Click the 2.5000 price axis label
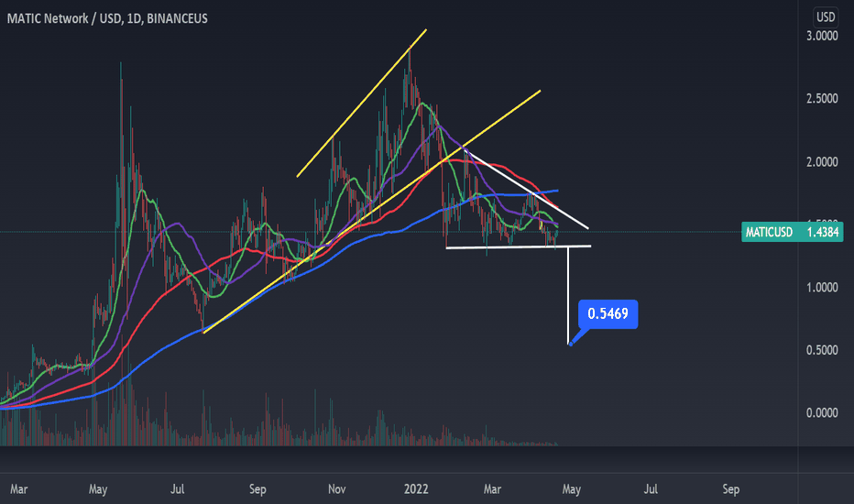 [822, 99]
